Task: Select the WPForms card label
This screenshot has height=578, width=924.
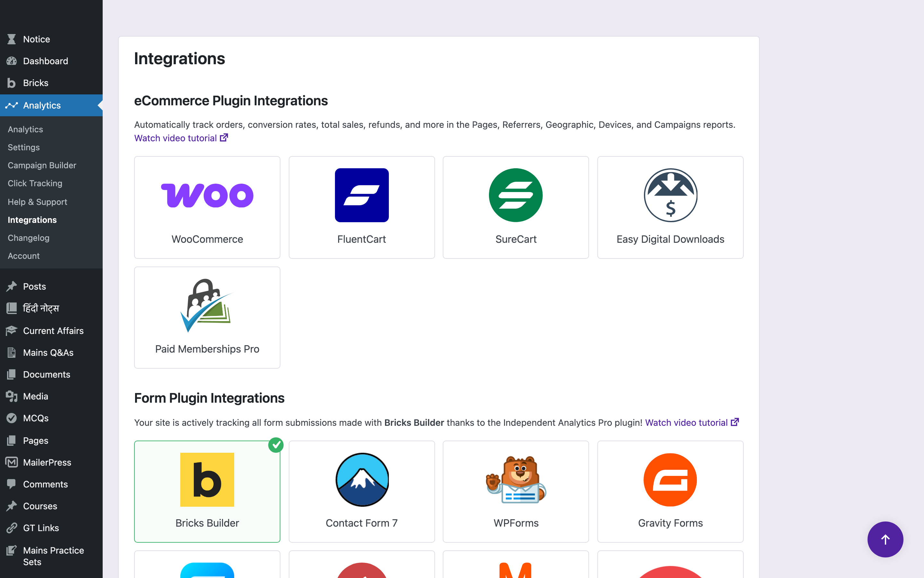Action: tap(516, 522)
